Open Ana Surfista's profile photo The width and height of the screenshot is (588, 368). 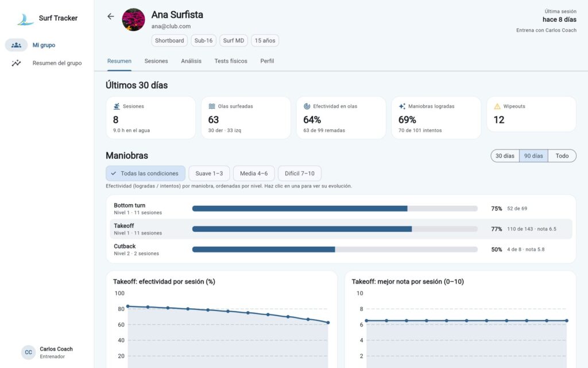coord(133,20)
